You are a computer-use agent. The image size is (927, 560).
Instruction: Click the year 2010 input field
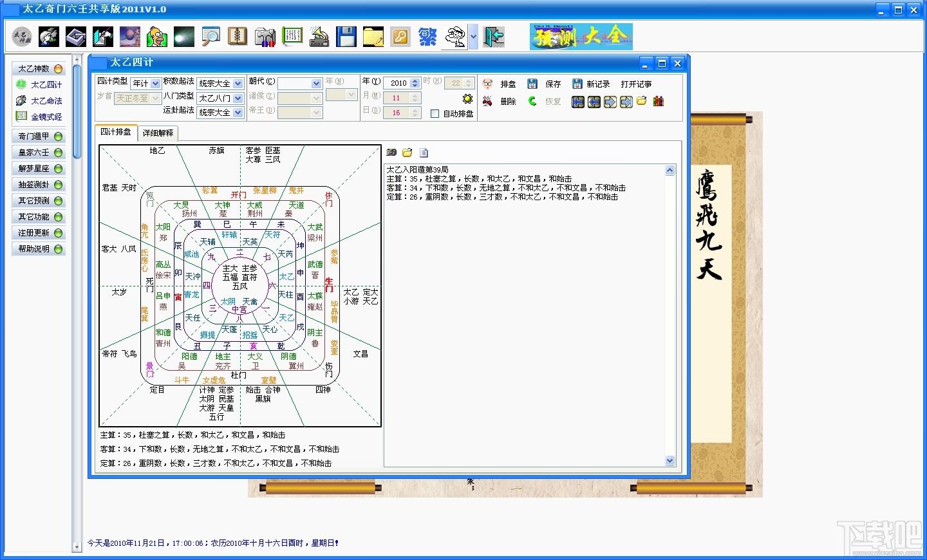click(x=397, y=83)
